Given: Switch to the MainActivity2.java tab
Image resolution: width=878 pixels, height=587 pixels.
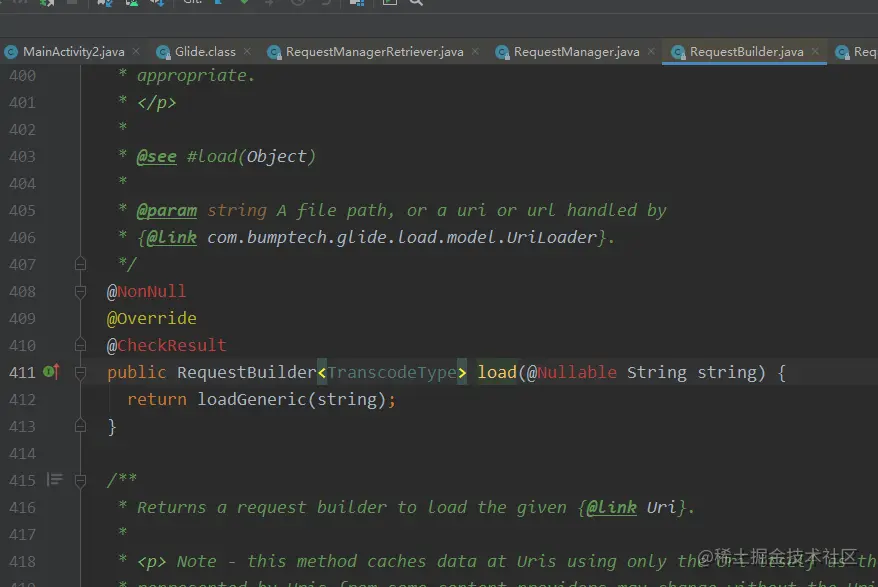Looking at the screenshot, I should pos(73,52).
